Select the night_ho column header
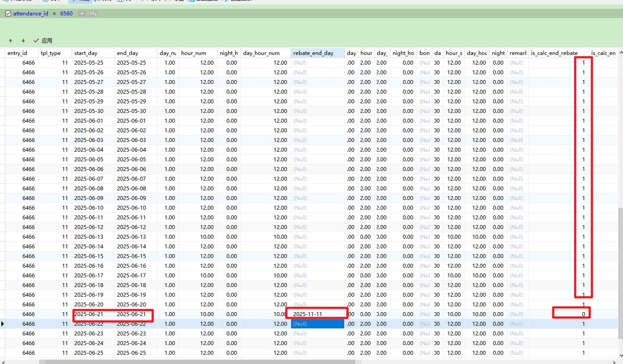 coord(403,53)
